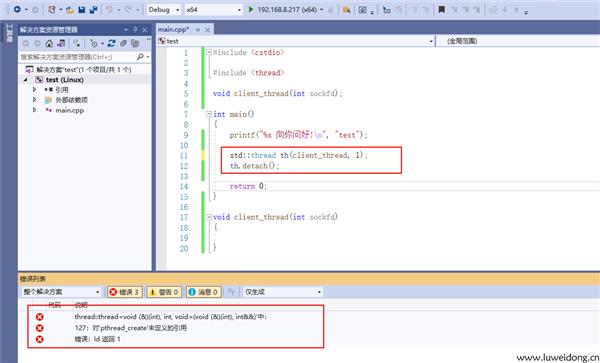
Task: Click the Find in Files folder icon
Action: point(346,10)
